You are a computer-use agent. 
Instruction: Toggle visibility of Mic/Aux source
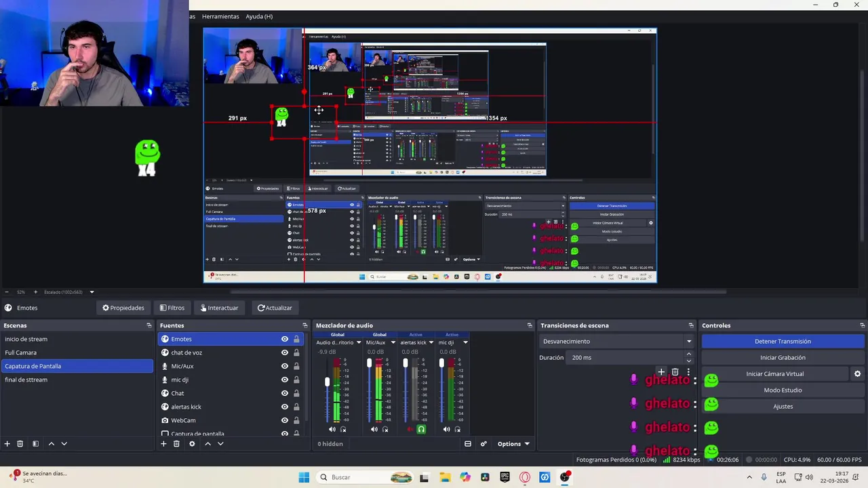(285, 366)
